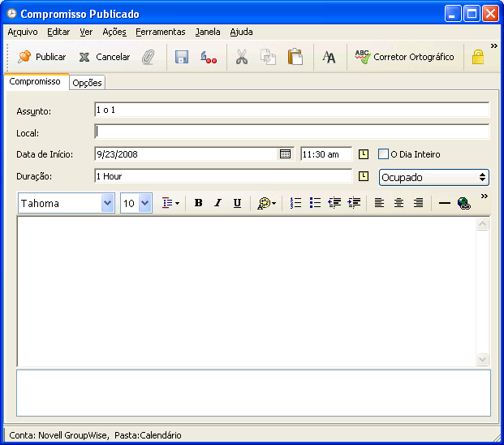Click the lower attachments pane
504x445 pixels.
point(253,393)
